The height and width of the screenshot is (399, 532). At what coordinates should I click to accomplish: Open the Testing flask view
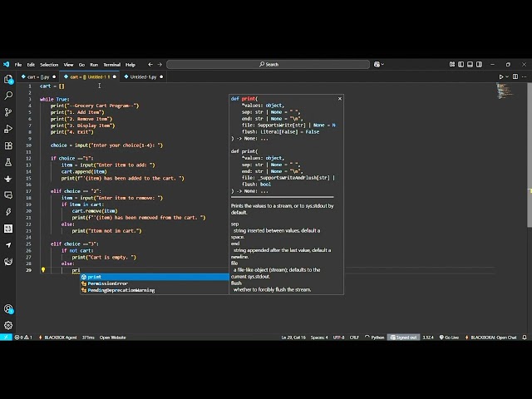click(x=8, y=162)
